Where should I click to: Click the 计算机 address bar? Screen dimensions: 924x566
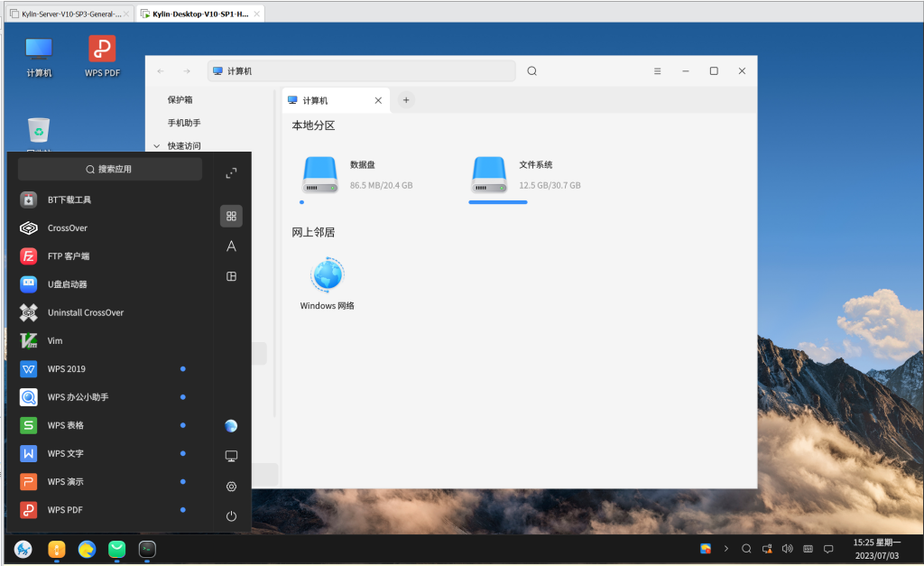(361, 71)
